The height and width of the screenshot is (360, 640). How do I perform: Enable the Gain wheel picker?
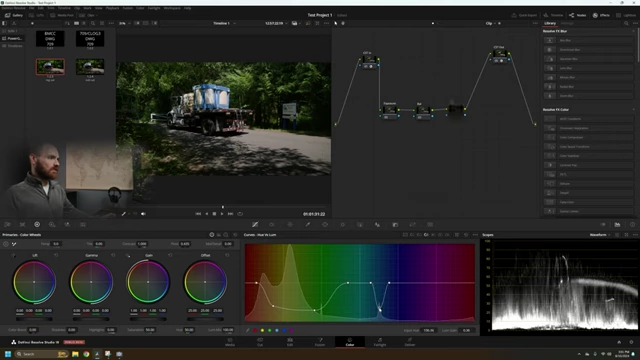(x=128, y=255)
